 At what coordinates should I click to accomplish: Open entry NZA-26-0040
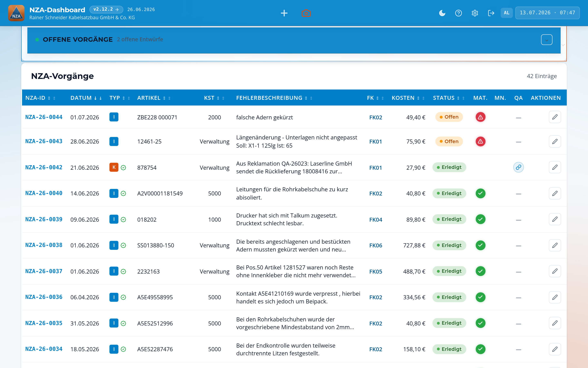[x=44, y=193]
